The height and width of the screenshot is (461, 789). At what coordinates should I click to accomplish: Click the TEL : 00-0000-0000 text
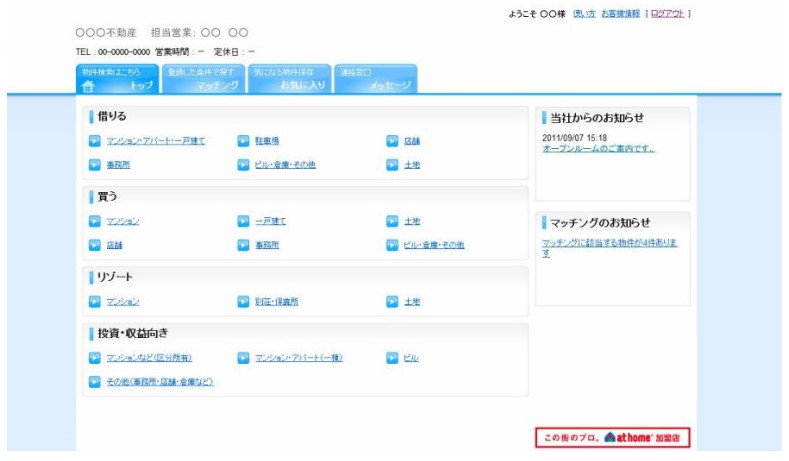click(x=113, y=52)
